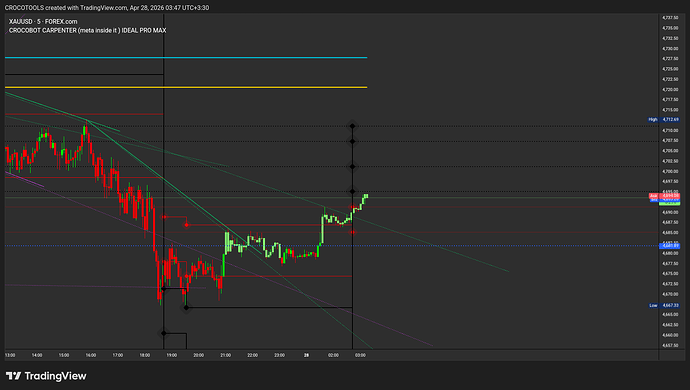Viewport: 690px width, 390px height.
Task: Click the 4,690.00 price scale value
Action: (670, 212)
